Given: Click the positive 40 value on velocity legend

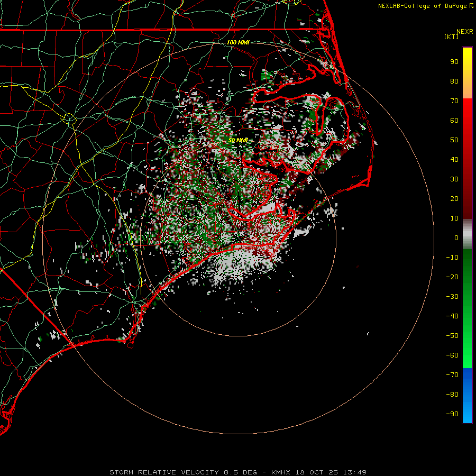Looking at the screenshot, I should [x=454, y=160].
